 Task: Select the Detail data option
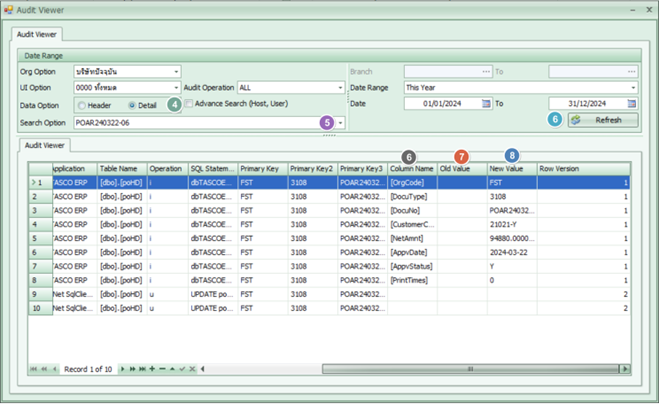pyautogui.click(x=132, y=105)
